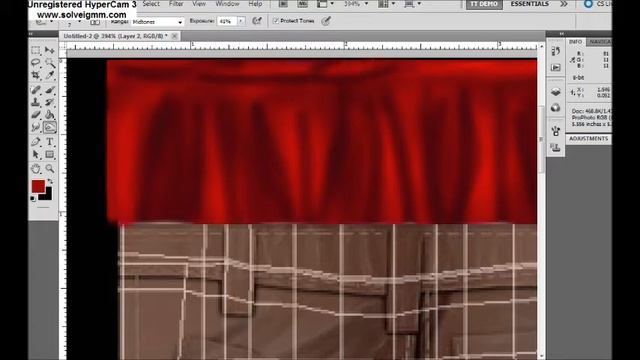Open the tool preset picker dropdown
Screen dimensions: 640x360
pyautogui.click(x=51, y=21)
